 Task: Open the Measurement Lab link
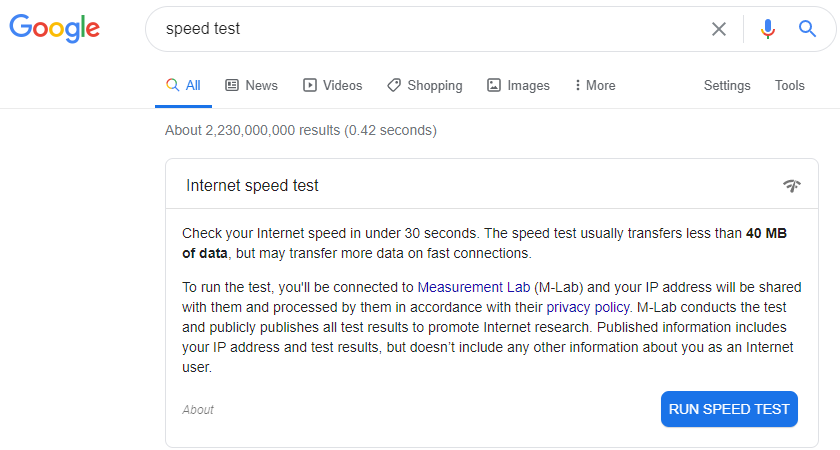click(x=473, y=287)
